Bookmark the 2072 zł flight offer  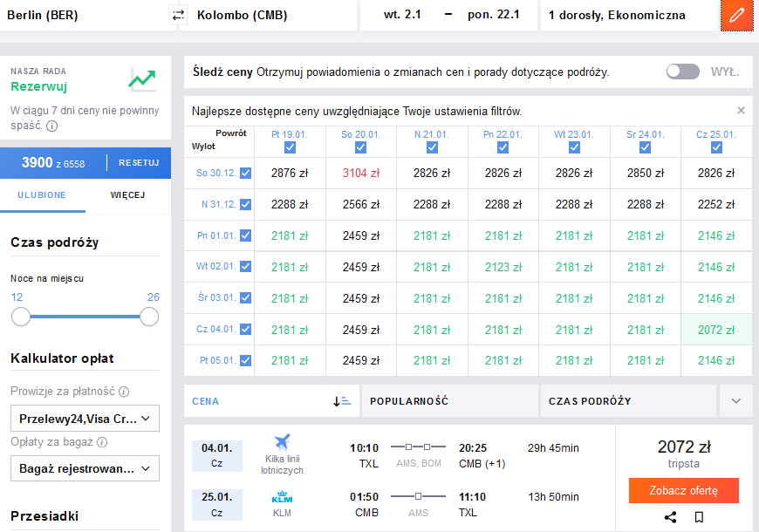pos(699,517)
